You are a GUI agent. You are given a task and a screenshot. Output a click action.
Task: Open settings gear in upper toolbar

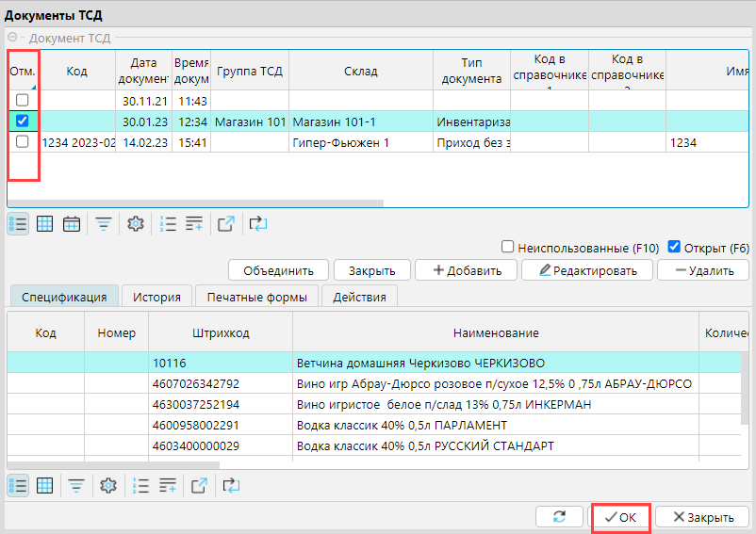click(135, 224)
